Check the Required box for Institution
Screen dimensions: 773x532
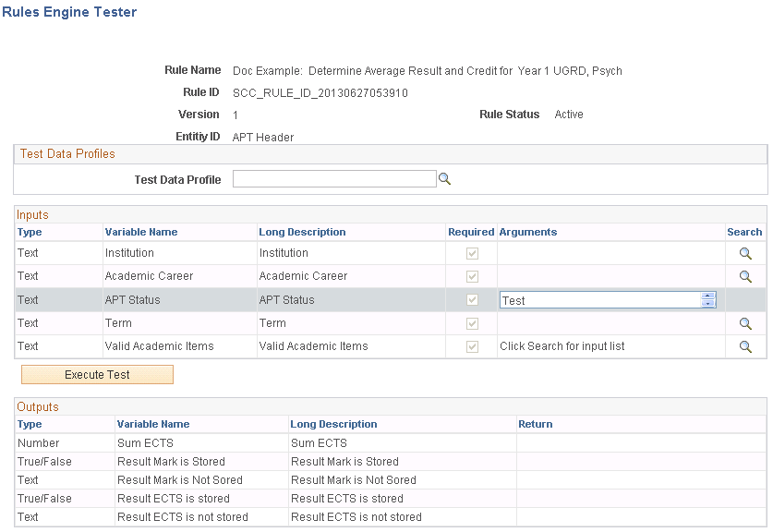(x=472, y=252)
